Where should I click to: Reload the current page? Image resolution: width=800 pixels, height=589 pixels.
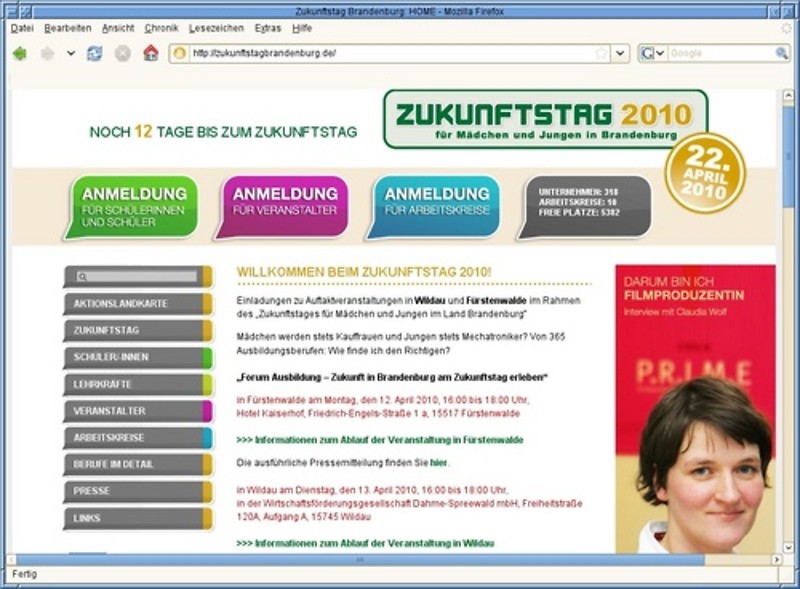pyautogui.click(x=94, y=54)
